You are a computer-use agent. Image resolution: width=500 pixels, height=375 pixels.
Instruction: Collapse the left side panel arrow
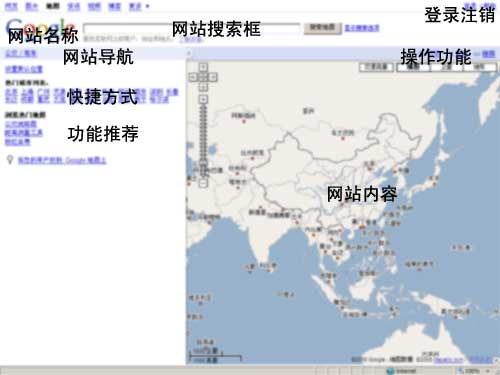point(188,53)
